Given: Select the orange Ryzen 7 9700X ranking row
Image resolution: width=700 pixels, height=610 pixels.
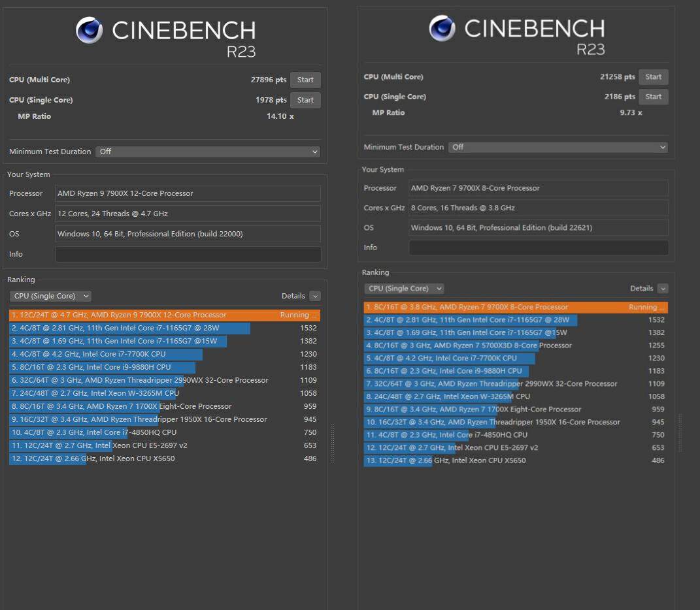Looking at the screenshot, I should [516, 307].
